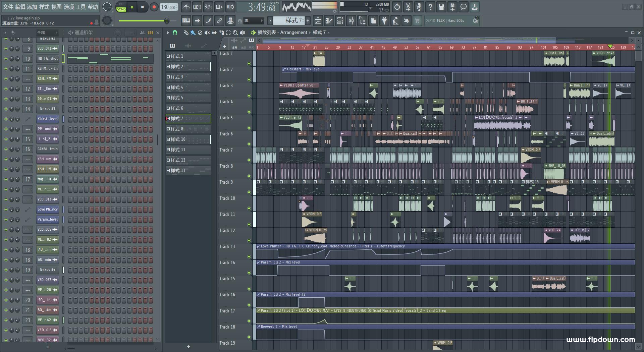Click the FLEX | Hard 808s news panel
This screenshot has width=644, height=352.
451,21
